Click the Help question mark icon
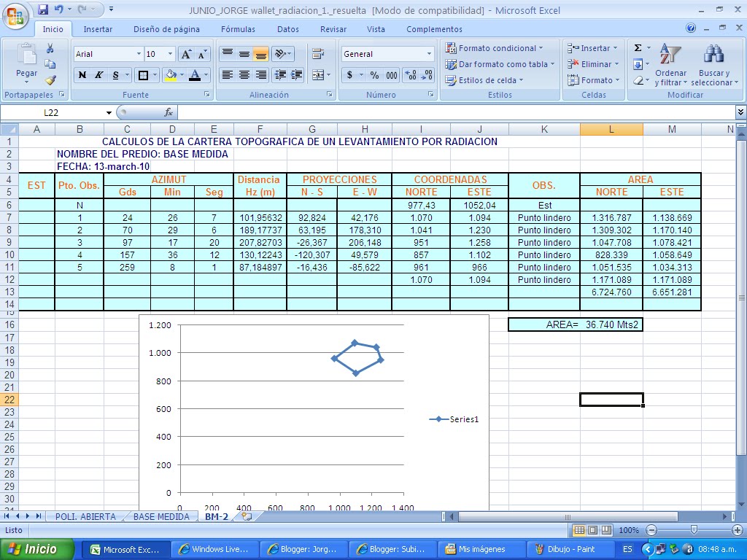The width and height of the screenshot is (747, 560). (691, 28)
